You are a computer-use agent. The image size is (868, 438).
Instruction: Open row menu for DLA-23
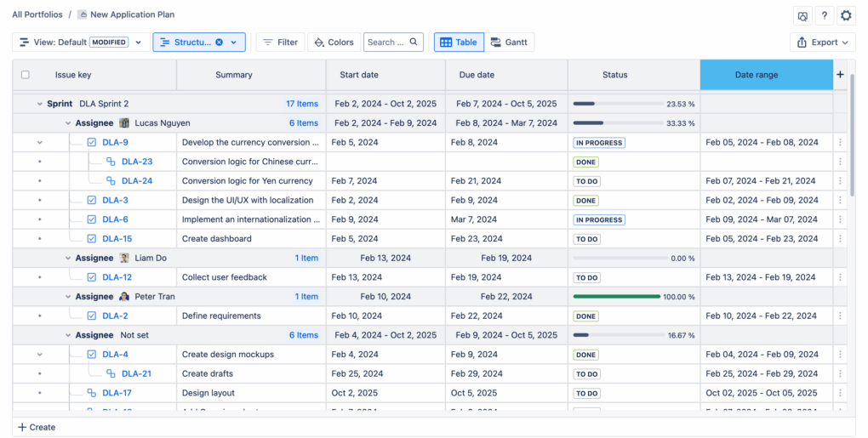tap(840, 162)
